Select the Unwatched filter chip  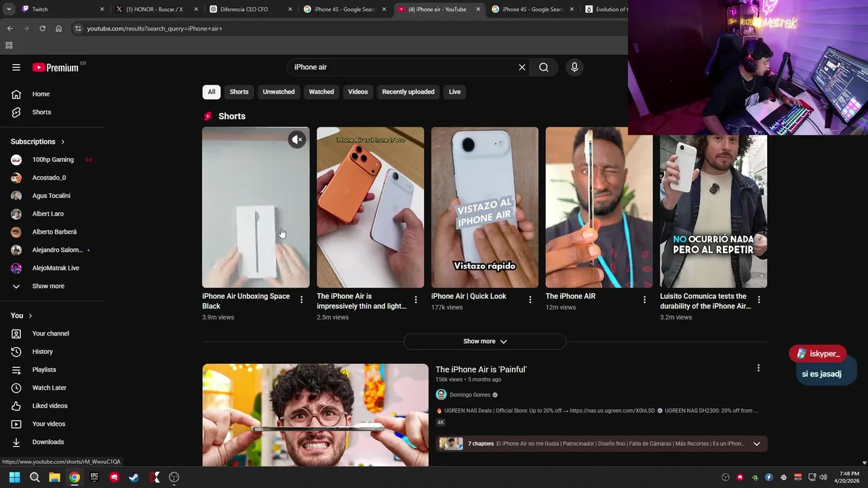(279, 92)
